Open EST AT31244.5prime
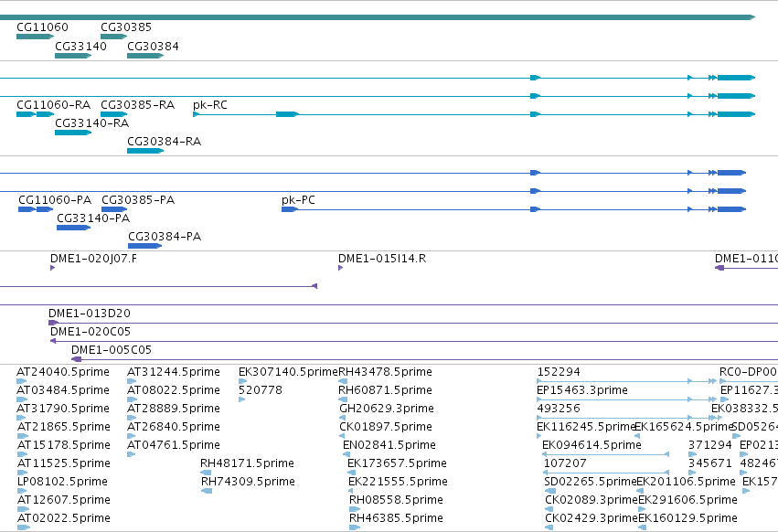Image resolution: width=778 pixels, height=532 pixels. coord(174,372)
